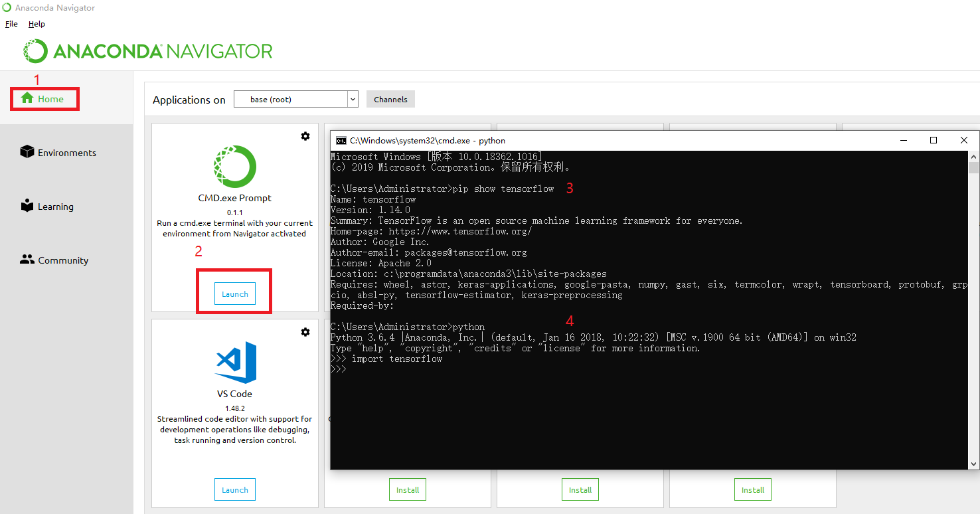Open the Channels manager
This screenshot has width=980, height=514.
(x=390, y=98)
